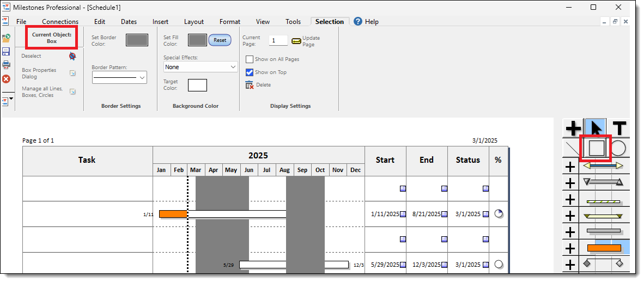
Task: Open Box Properties Dialog launcher icon
Action: 72,73
